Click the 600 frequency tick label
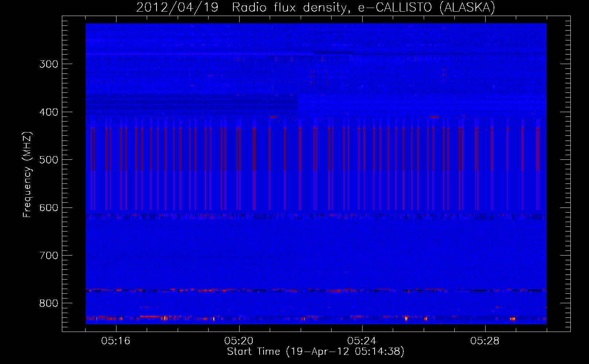This screenshot has width=589, height=364. 49,208
